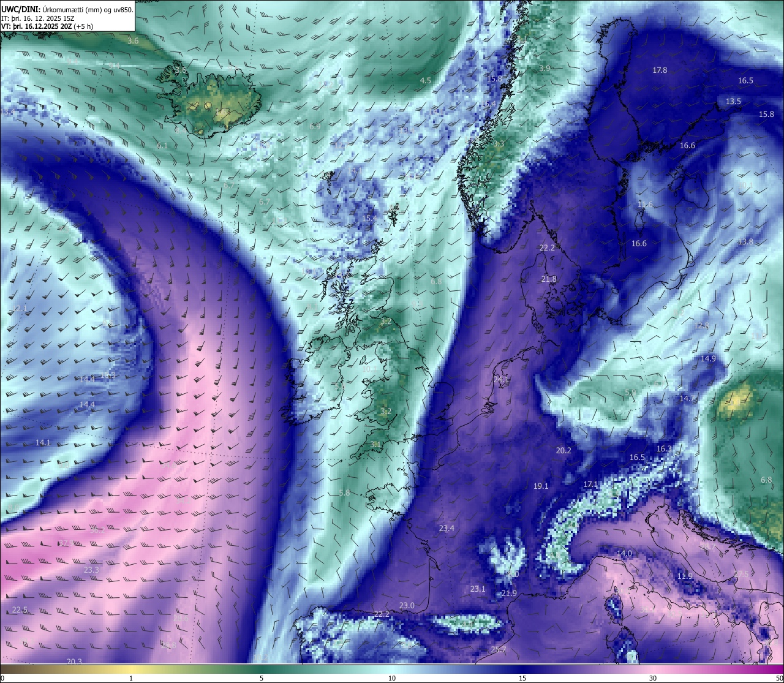Click the 14.7 value on the map
The image size is (784, 683).
687,399
